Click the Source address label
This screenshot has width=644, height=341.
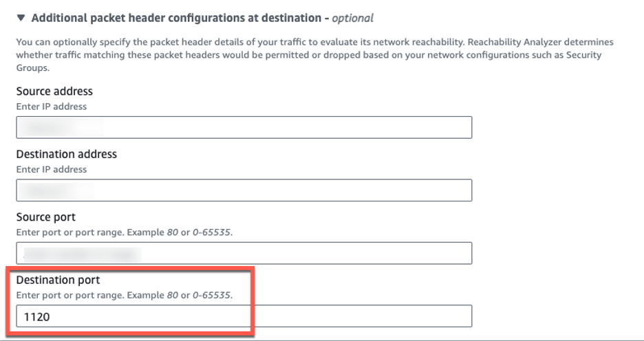point(54,91)
